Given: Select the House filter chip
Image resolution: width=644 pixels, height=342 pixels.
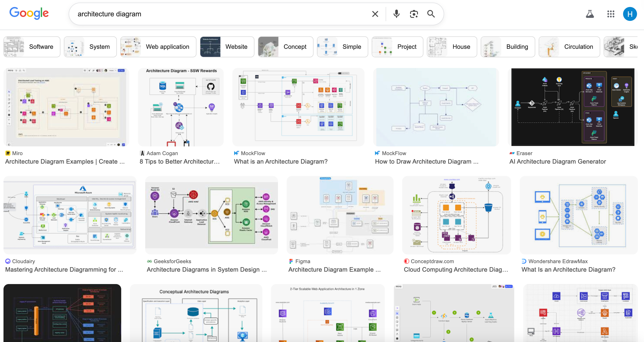Looking at the screenshot, I should click(x=452, y=47).
